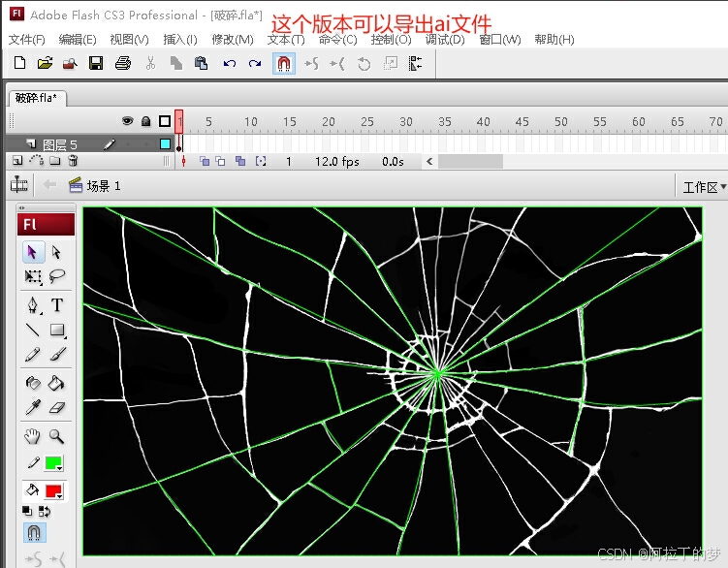
Task: Toggle show all layers as outlines
Action: [165, 121]
